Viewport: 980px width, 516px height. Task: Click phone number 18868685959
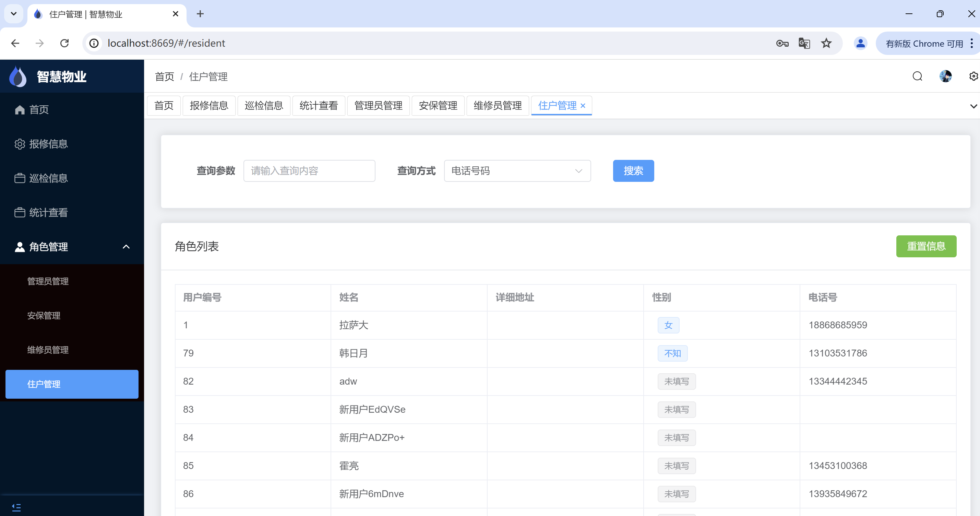coord(838,325)
